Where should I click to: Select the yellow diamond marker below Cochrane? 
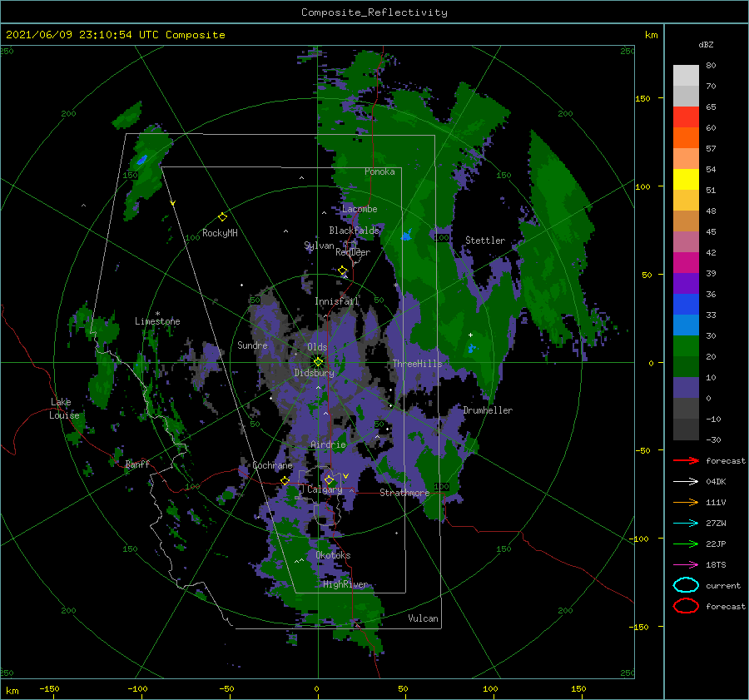click(285, 480)
